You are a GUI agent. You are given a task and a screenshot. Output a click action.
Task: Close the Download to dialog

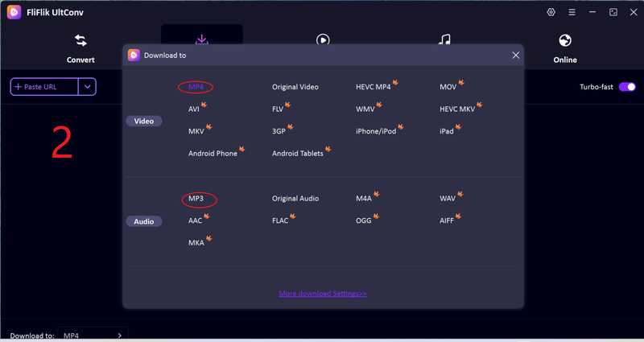pos(516,56)
